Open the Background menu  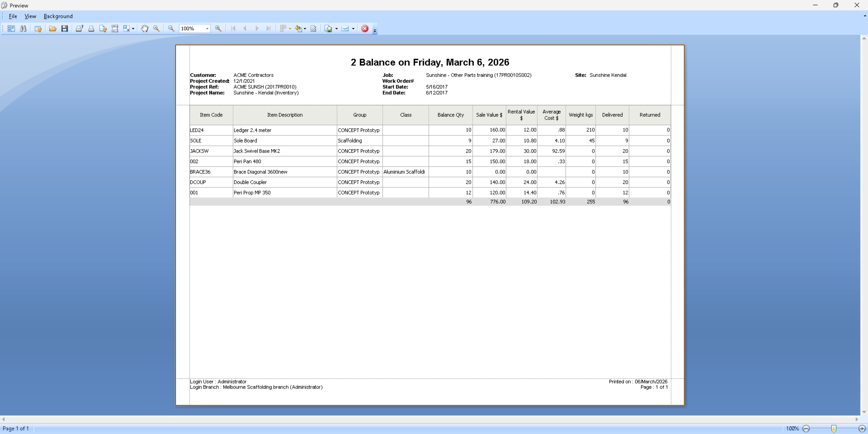[58, 16]
